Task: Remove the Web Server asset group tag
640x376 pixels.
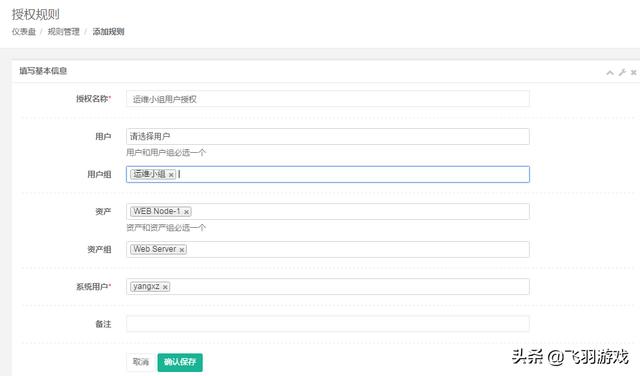Action: [x=182, y=249]
